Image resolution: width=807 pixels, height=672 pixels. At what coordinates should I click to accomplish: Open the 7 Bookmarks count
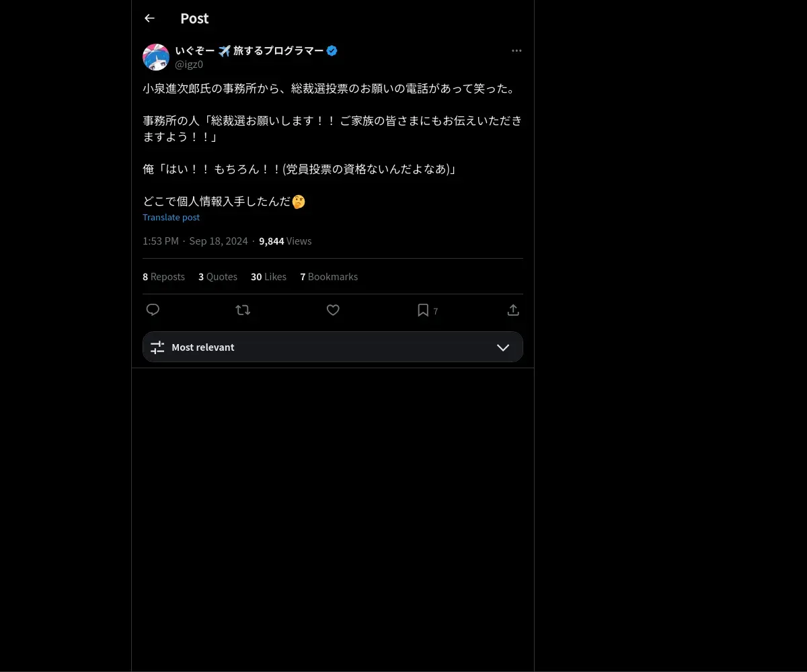329,277
